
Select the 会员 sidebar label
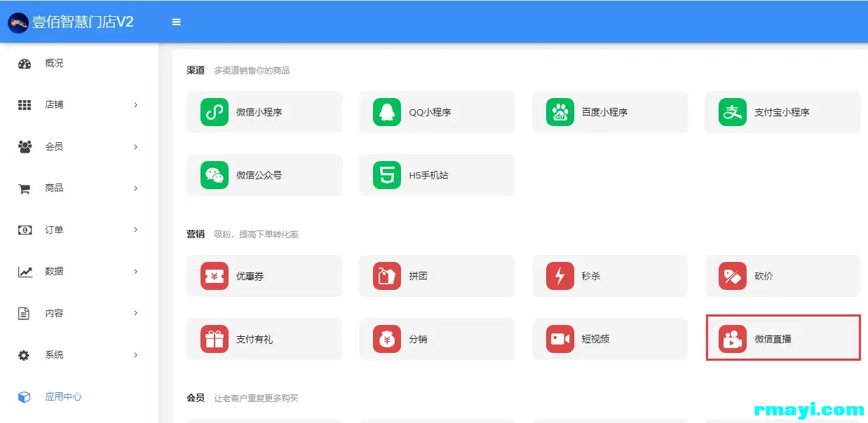54,147
